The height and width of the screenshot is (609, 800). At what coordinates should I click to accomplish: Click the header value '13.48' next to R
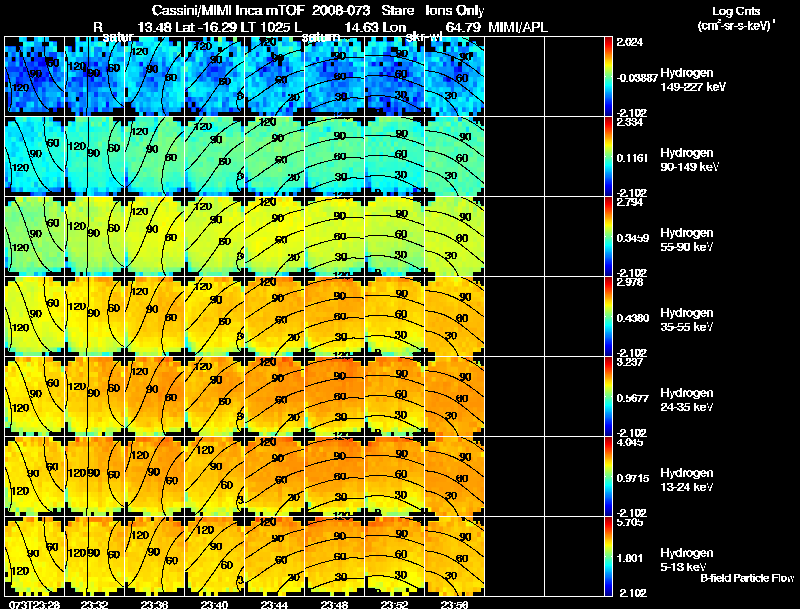point(155,27)
